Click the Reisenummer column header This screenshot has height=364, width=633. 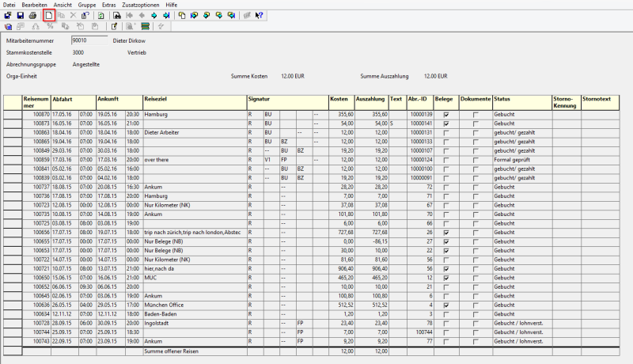[x=36, y=103]
